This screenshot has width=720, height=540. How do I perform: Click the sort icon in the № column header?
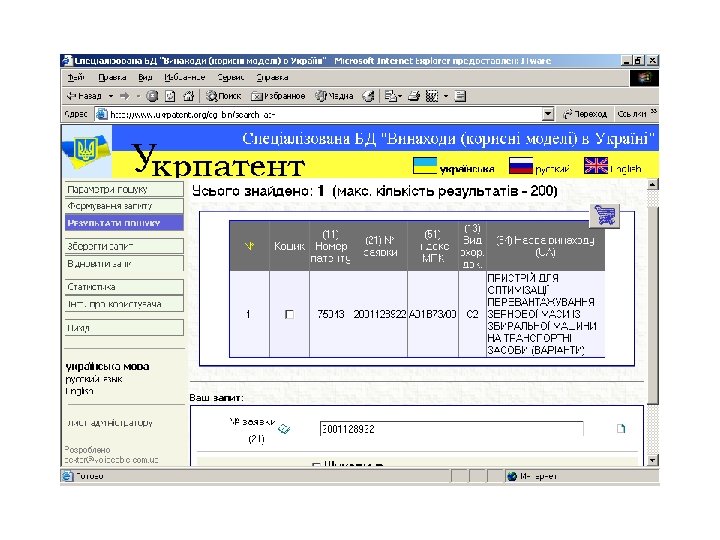click(x=249, y=246)
